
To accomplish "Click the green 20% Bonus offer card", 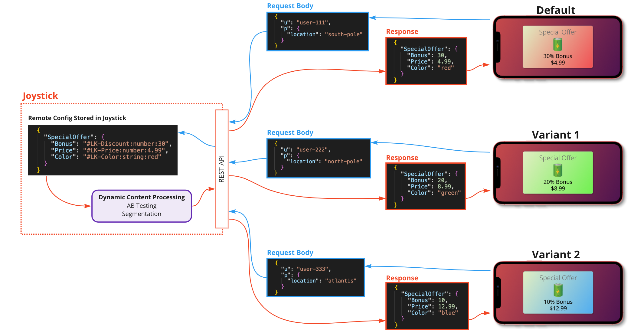I will click(557, 172).
